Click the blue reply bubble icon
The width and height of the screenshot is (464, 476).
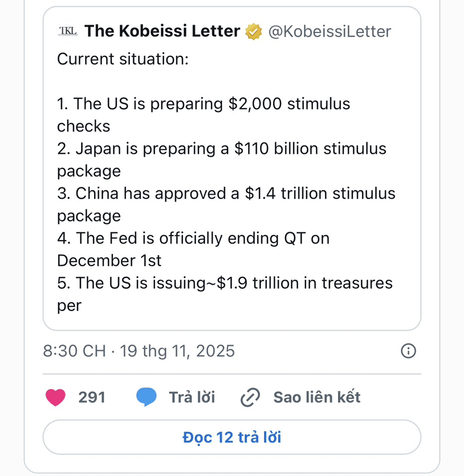(147, 398)
